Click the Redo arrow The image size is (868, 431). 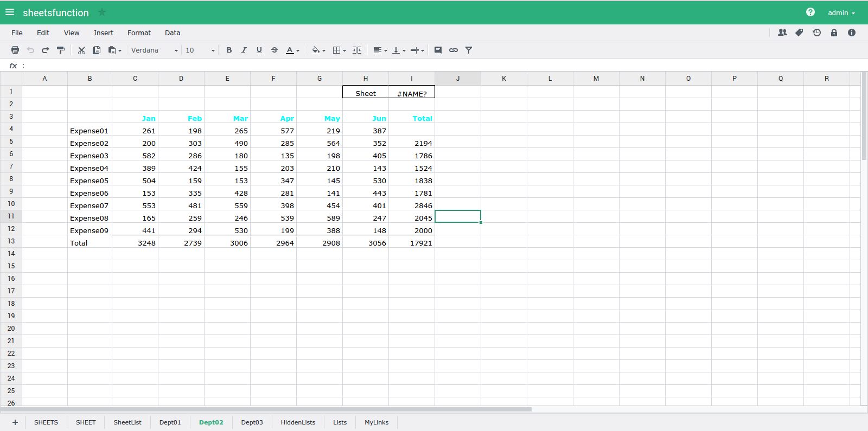point(46,50)
